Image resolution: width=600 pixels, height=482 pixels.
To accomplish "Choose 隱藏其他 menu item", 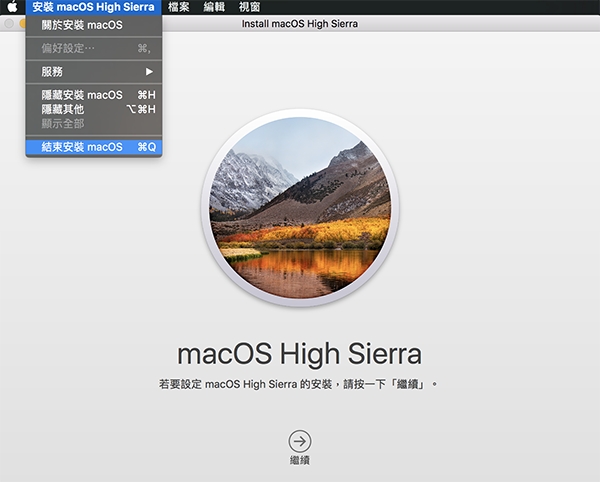I will tap(94, 109).
